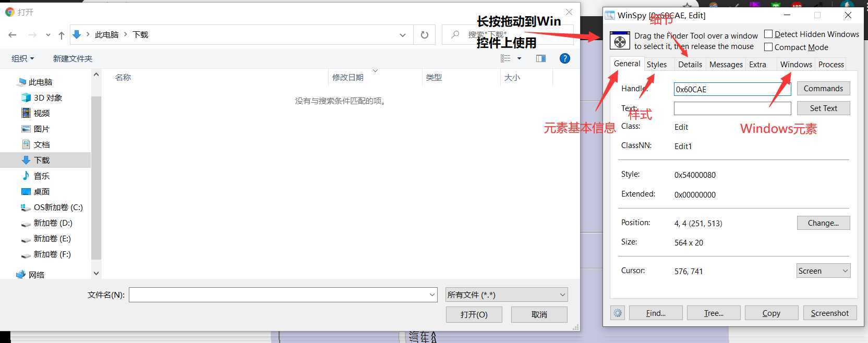Viewport: 868px width, 343px height.
Task: Click the 打开(O) button
Action: tap(474, 314)
